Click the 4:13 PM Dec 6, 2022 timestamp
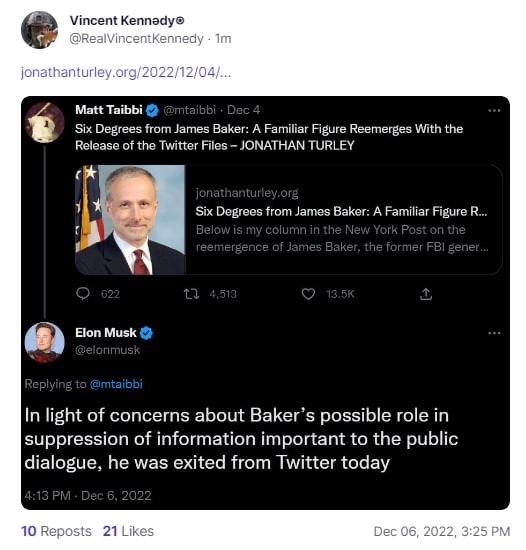The image size is (526, 550). 88,496
